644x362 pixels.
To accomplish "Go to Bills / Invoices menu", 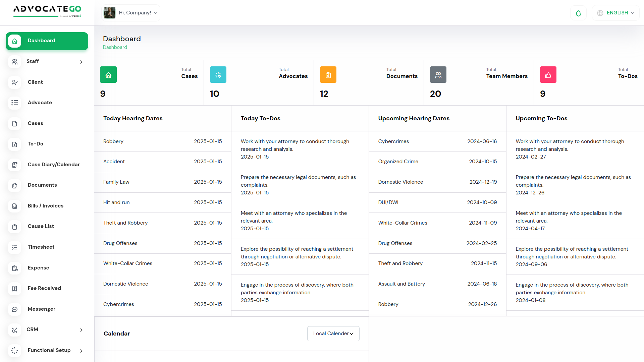I will 46,206.
